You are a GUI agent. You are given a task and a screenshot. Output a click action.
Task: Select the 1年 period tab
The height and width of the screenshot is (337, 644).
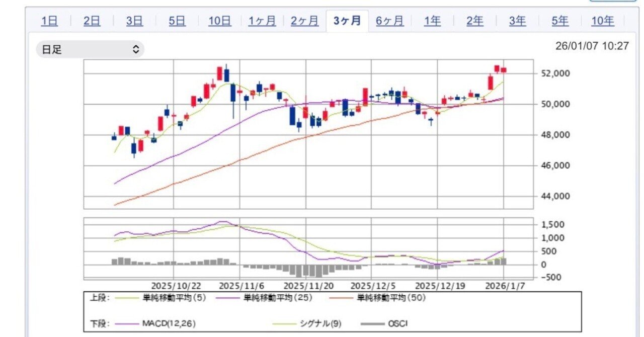[432, 21]
